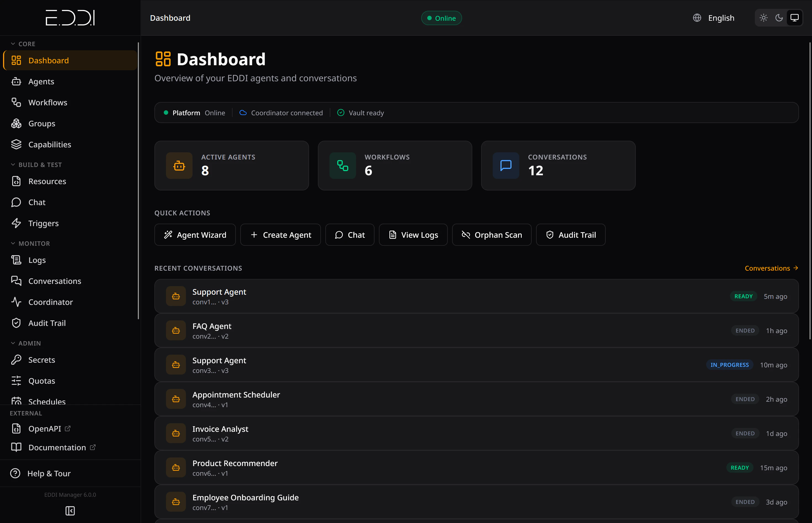Screen dimensions: 812x523
Task: Click the EDDI logo
Action: (x=70, y=18)
